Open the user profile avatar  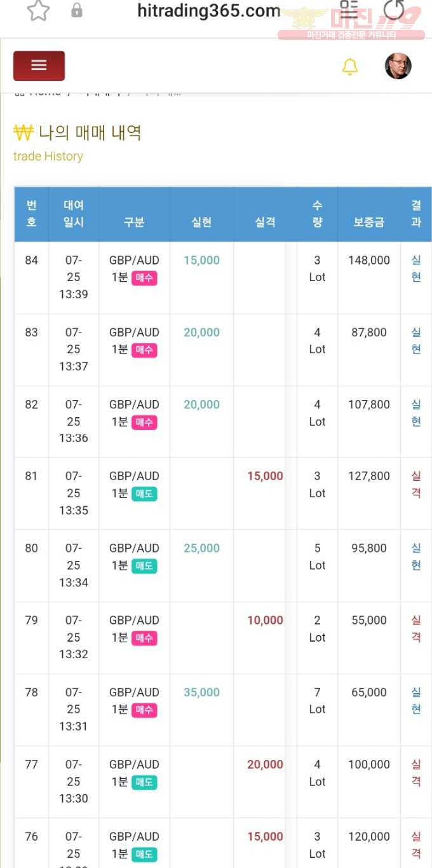pos(398,65)
